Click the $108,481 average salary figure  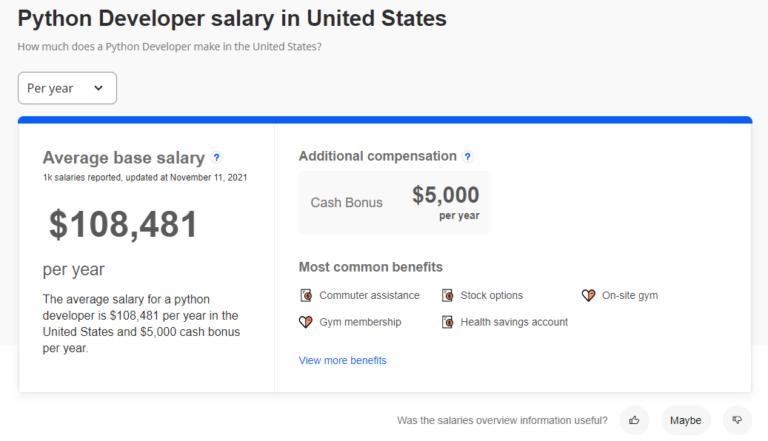(124, 225)
